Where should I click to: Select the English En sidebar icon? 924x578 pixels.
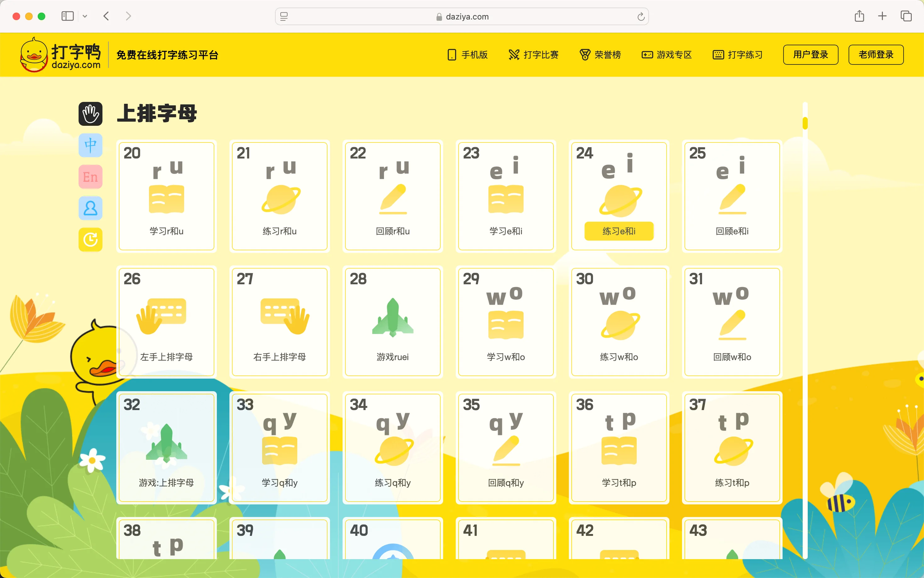[x=91, y=177]
